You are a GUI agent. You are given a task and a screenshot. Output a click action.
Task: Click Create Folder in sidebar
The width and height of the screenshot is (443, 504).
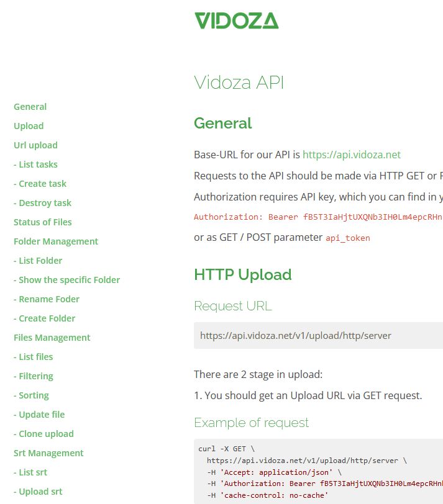coord(44,318)
